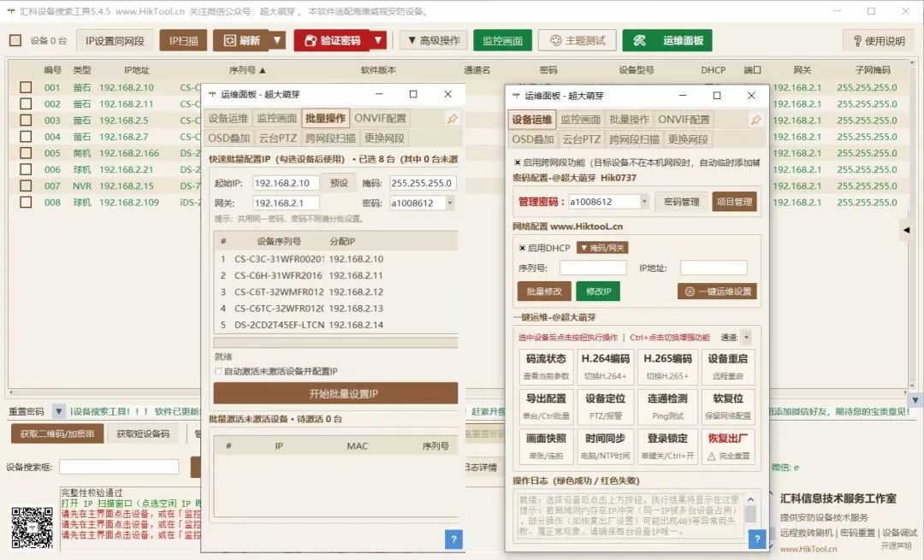Click the 一键运维设置 button
The width and height of the screenshot is (924, 560).
click(717, 292)
